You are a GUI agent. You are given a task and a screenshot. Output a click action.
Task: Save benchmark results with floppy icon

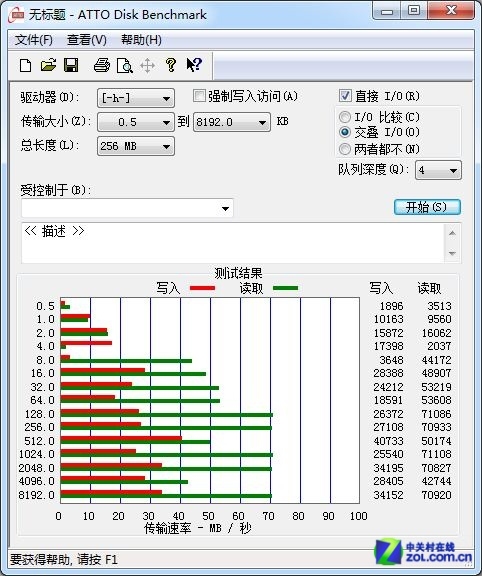click(71, 65)
